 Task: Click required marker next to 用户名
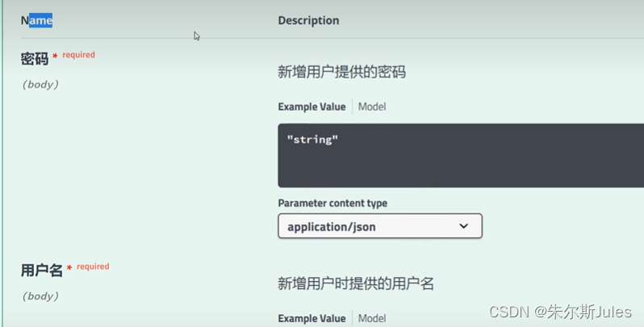93,266
